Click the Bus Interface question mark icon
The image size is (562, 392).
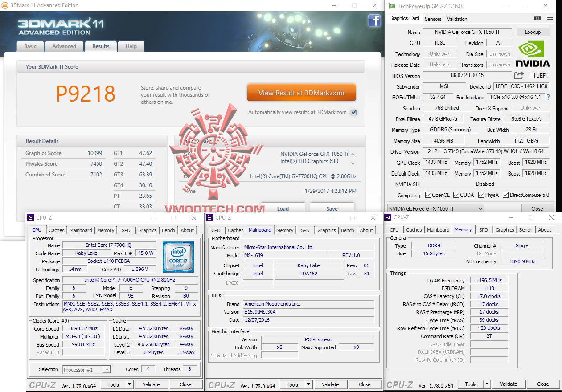pyautogui.click(x=548, y=97)
